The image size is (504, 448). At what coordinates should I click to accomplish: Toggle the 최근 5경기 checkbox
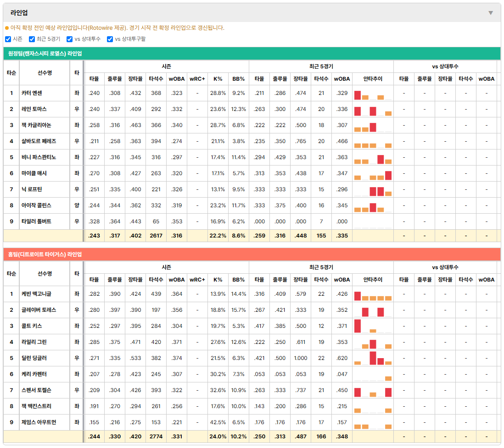32,39
